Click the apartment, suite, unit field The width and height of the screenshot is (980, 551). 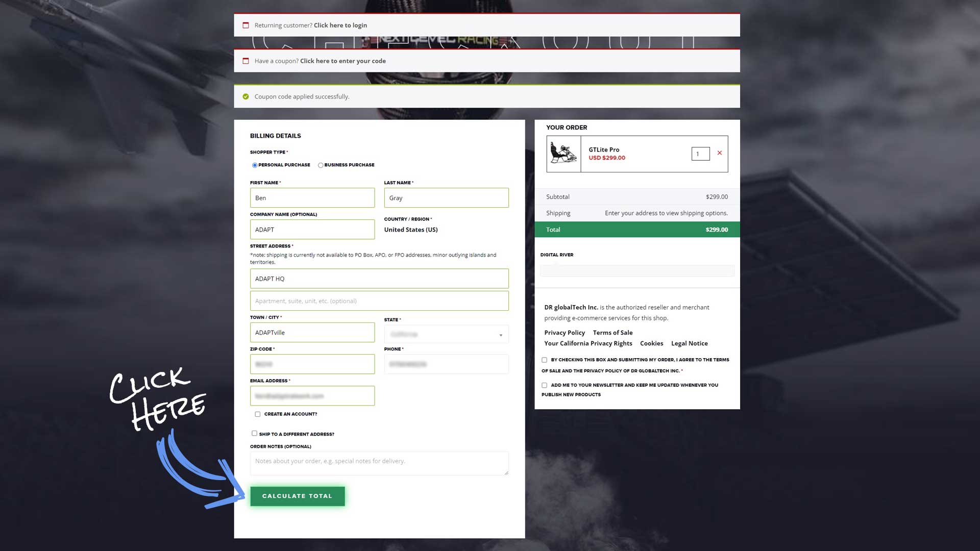379,301
